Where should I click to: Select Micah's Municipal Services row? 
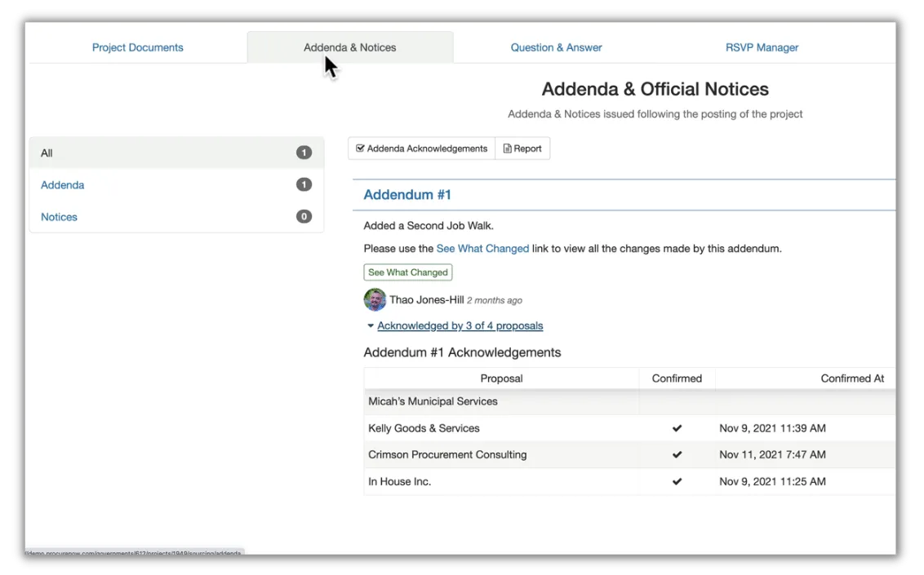point(629,401)
